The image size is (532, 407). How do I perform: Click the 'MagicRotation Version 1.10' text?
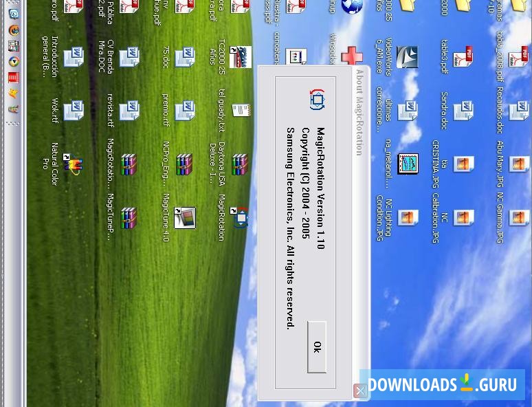[320, 188]
